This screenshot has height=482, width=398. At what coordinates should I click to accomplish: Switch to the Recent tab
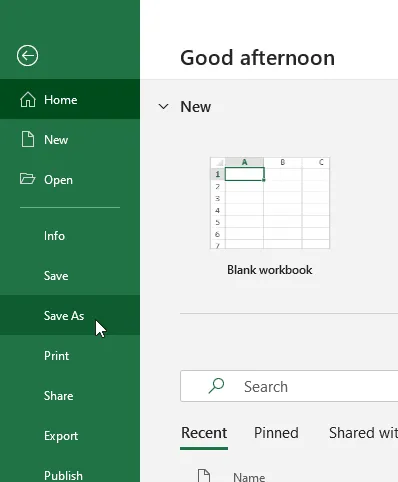204,433
